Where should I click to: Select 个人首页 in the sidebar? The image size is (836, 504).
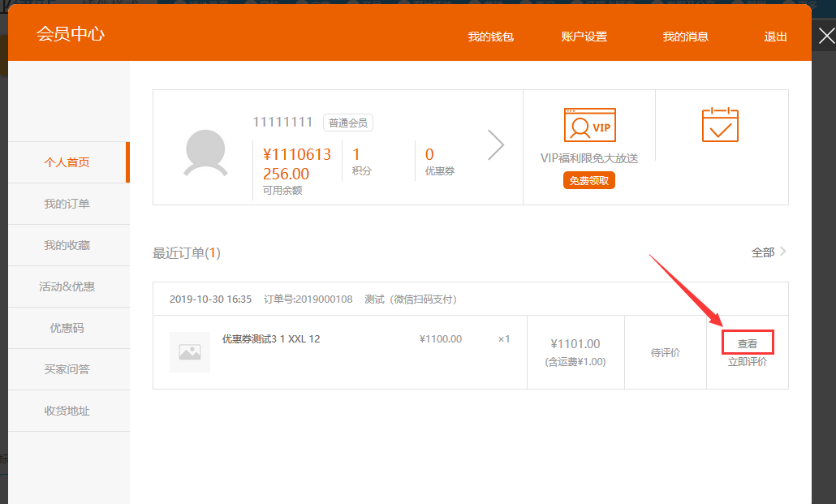click(x=67, y=162)
